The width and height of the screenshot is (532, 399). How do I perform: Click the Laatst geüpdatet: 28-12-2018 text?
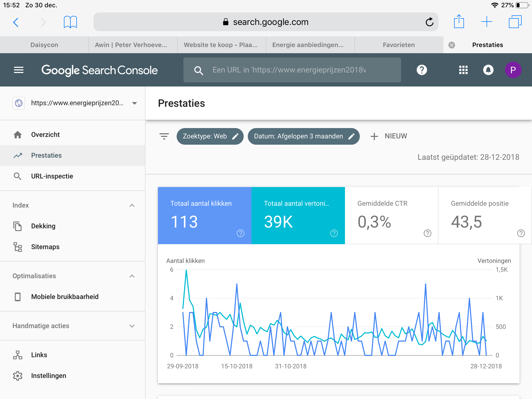[x=468, y=157]
